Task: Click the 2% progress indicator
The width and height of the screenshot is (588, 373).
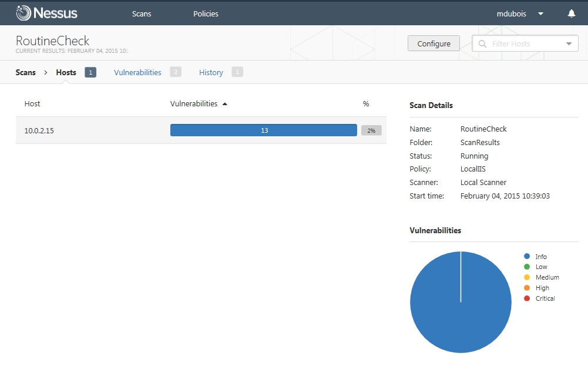Action: pyautogui.click(x=371, y=130)
